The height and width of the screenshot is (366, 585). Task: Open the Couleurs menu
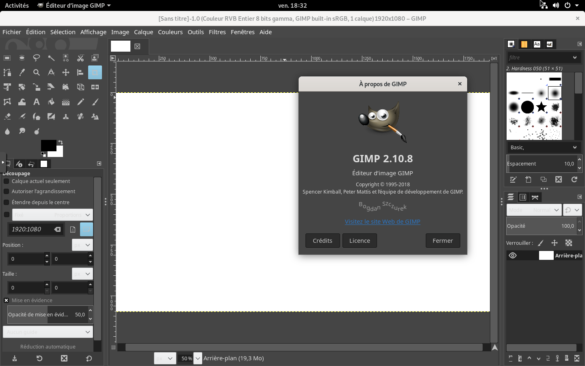pyautogui.click(x=170, y=32)
